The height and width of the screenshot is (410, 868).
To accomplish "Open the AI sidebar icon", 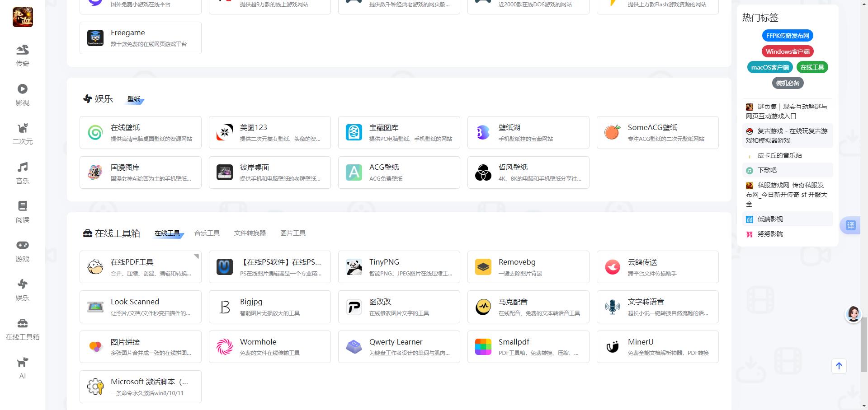I will [23, 362].
